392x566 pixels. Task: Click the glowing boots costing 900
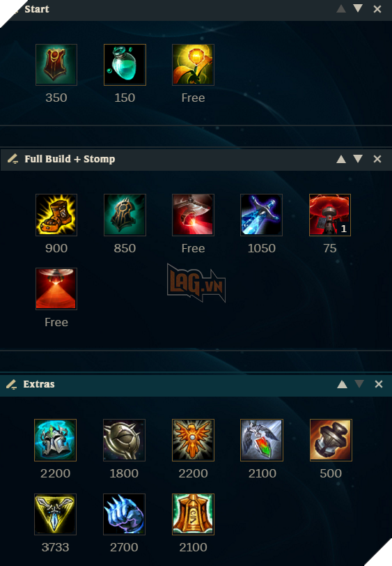point(56,215)
